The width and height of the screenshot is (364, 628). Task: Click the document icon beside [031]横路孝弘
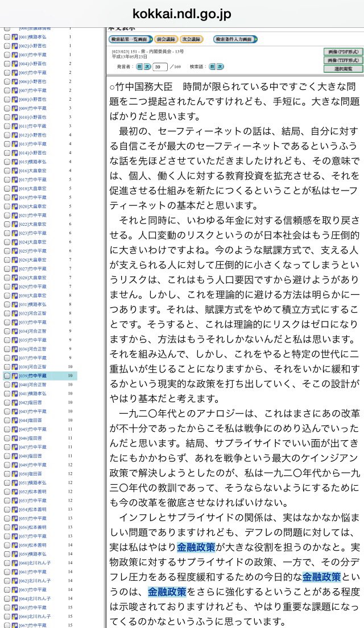(15, 304)
